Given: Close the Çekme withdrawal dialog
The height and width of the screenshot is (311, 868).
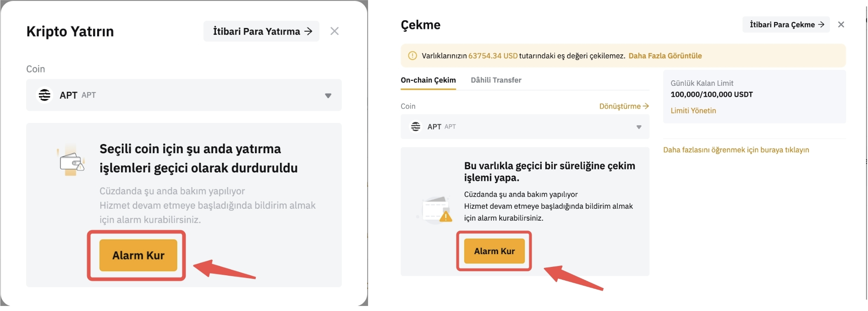Looking at the screenshot, I should click(x=841, y=25).
